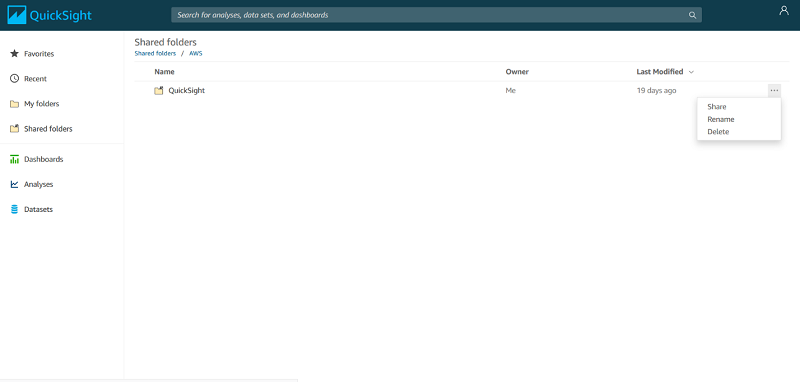Click the 'Me' owner cell

pos(511,90)
